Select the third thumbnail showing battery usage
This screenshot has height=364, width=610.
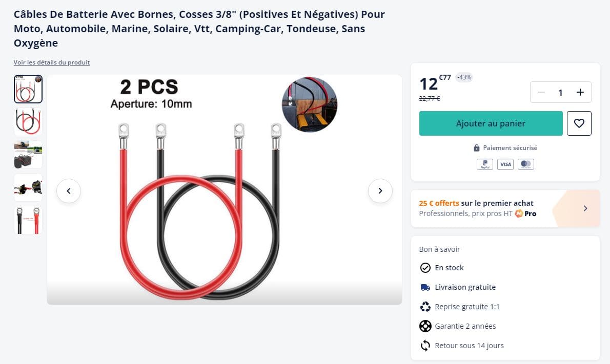pos(28,155)
